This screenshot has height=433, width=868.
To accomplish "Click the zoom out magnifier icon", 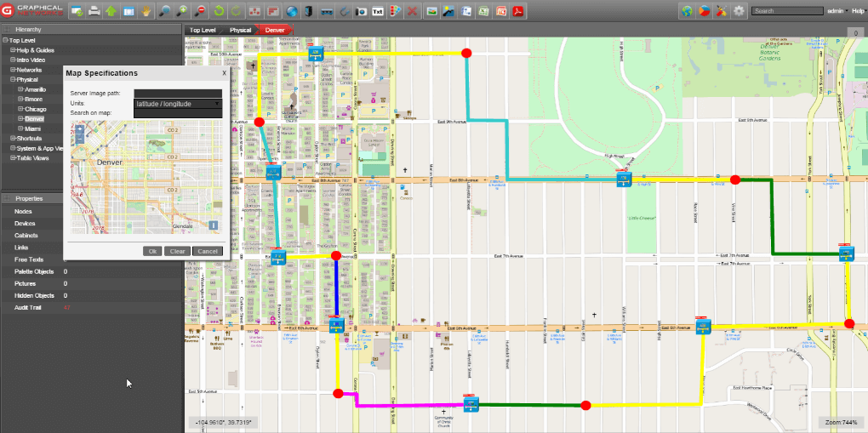I will (x=199, y=10).
